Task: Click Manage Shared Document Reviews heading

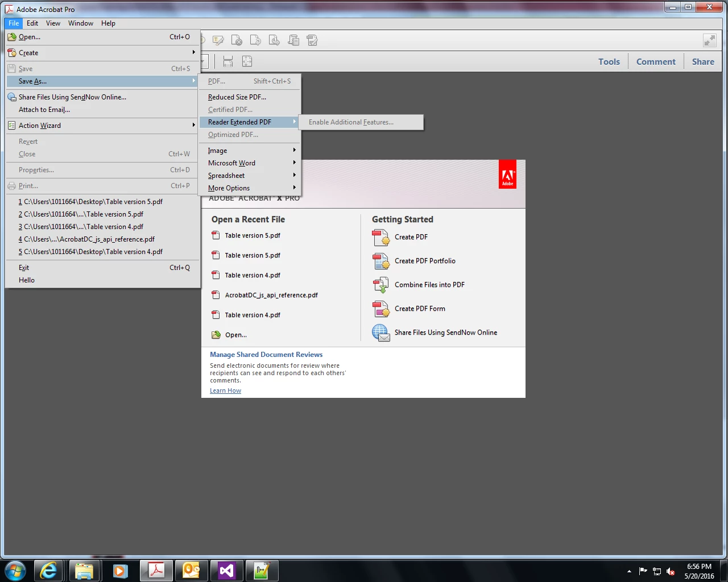Action: 266,354
